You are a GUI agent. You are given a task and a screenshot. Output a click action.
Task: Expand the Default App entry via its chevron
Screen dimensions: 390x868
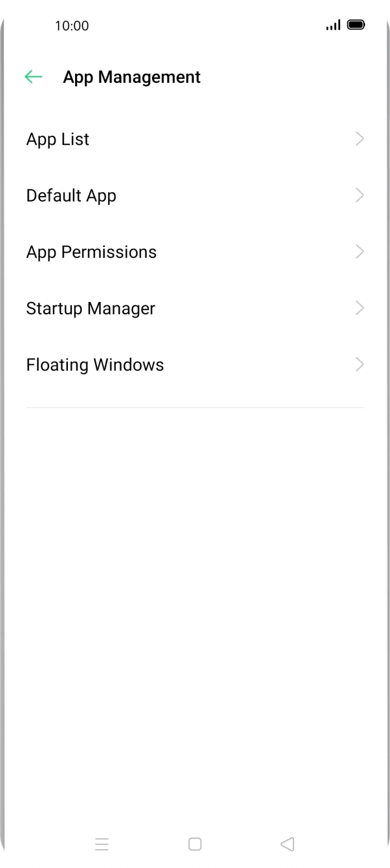click(360, 195)
